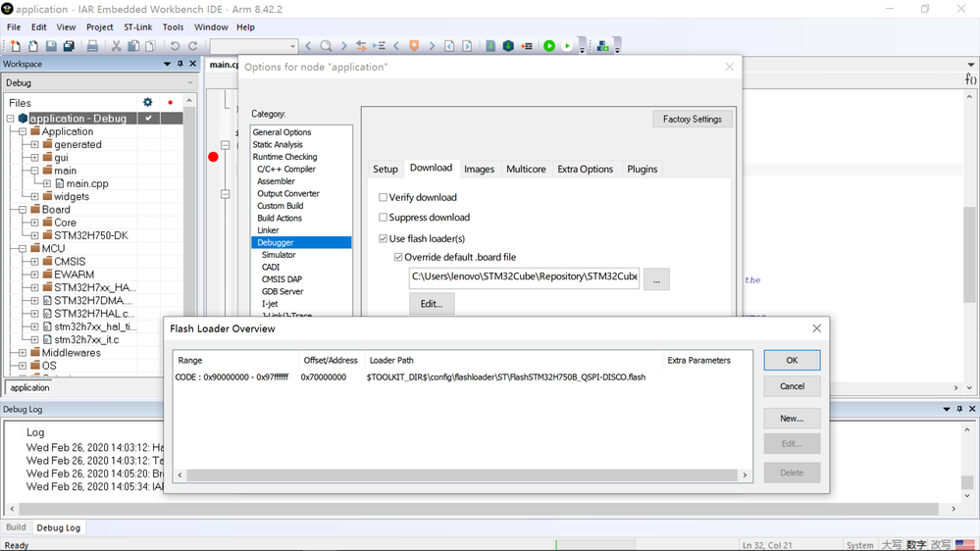Switch to the Images tab
The image size is (980, 551).
[479, 169]
